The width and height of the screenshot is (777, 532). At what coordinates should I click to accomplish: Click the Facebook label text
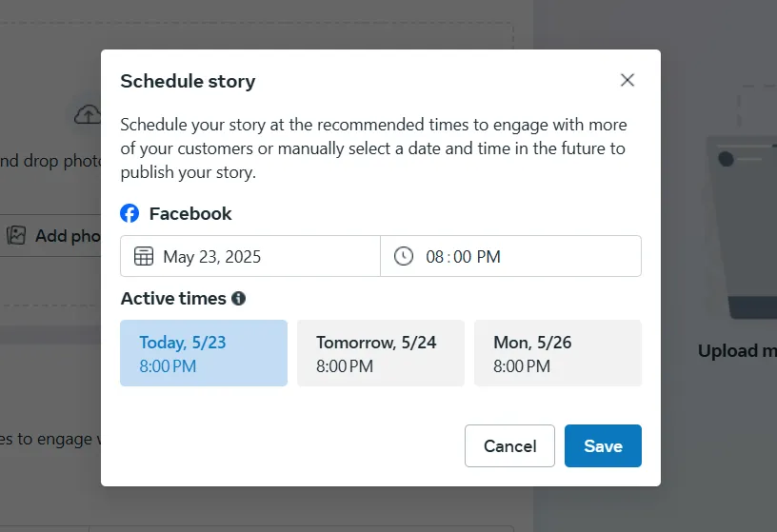pyautogui.click(x=190, y=213)
